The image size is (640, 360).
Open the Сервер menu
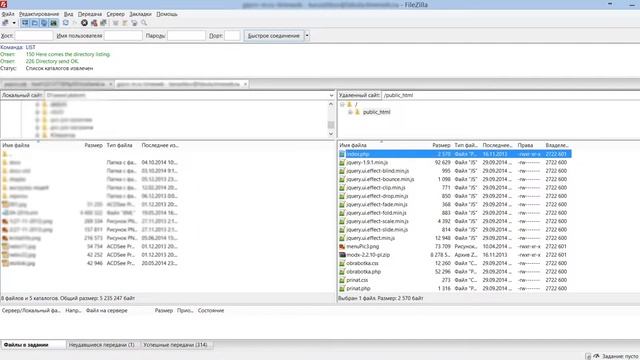[x=116, y=14]
